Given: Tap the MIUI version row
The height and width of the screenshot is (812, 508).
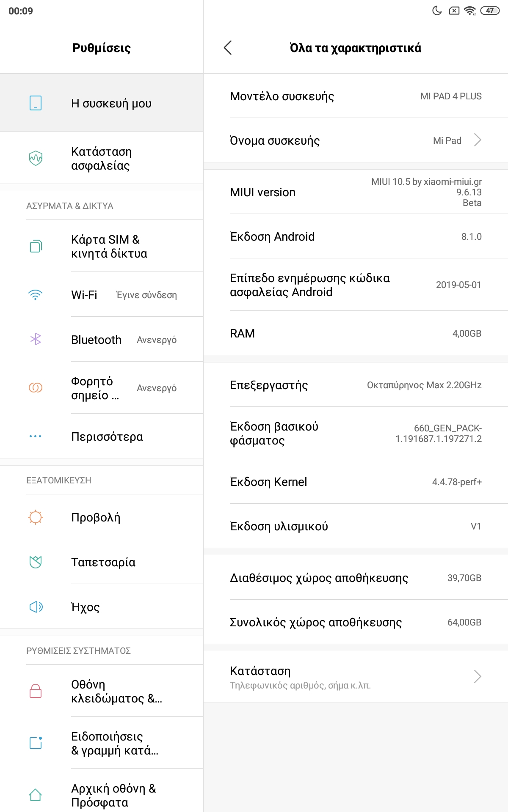Looking at the screenshot, I should [x=356, y=192].
